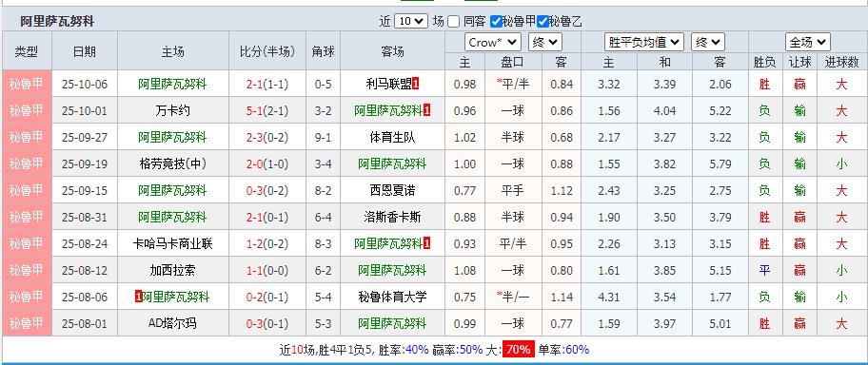Click handicap 平手 in 西恩夏诺 row
Screen dimensions: 868x365
512,190
